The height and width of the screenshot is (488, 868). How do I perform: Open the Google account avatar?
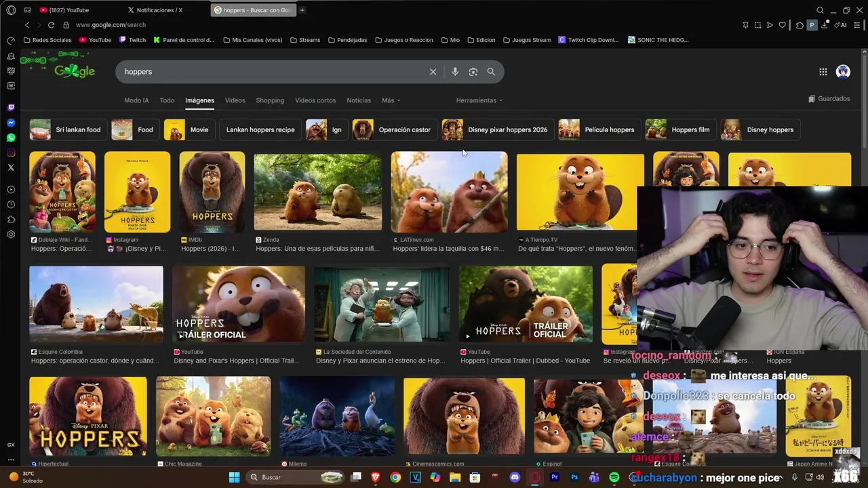843,72
